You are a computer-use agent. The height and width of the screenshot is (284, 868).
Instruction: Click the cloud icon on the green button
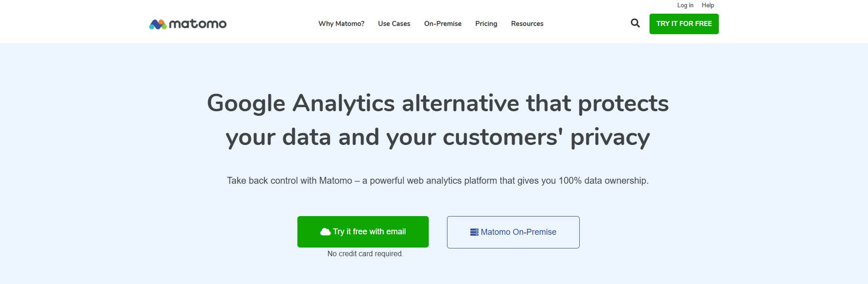(325, 232)
